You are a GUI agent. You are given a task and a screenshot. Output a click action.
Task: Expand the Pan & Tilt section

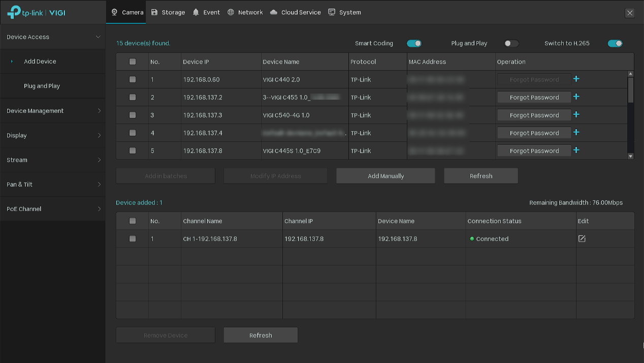pyautogui.click(x=53, y=184)
